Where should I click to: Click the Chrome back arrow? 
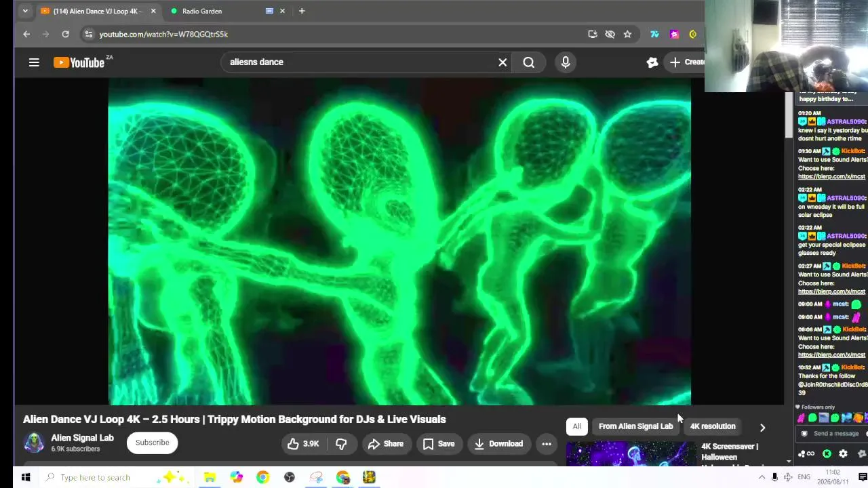[x=26, y=34]
